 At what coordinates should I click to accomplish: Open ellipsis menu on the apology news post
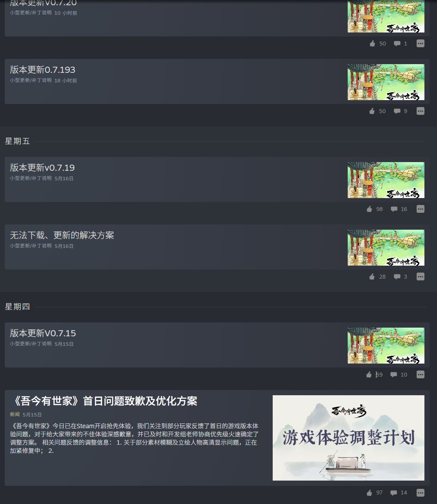420,493
